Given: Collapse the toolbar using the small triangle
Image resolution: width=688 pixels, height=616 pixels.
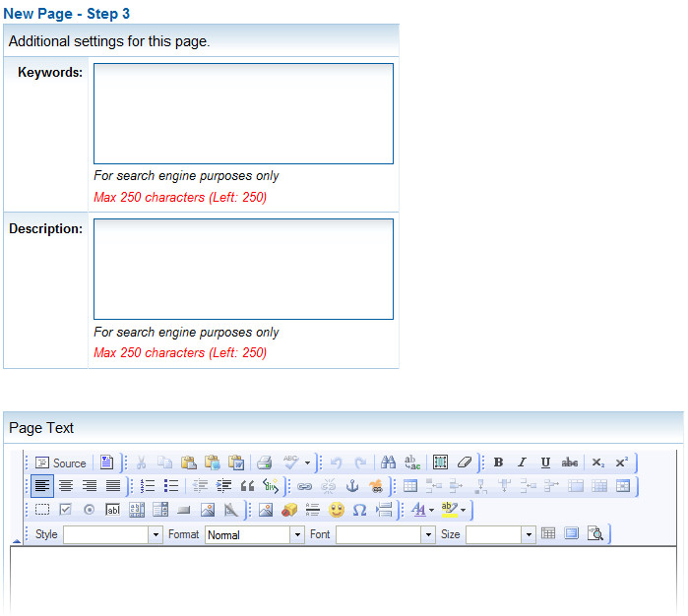Looking at the screenshot, I should click(x=16, y=540).
